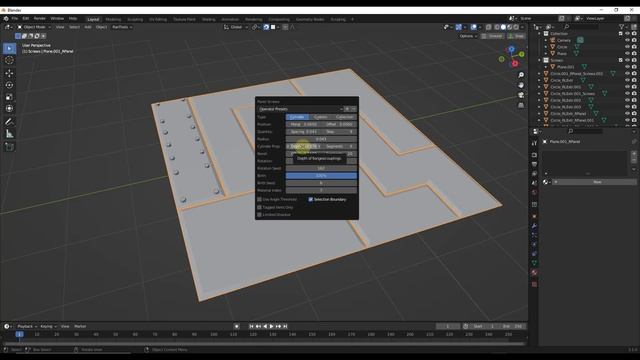Jump to the timeline end frame
640x360 pixels.
pyautogui.click(x=285, y=327)
